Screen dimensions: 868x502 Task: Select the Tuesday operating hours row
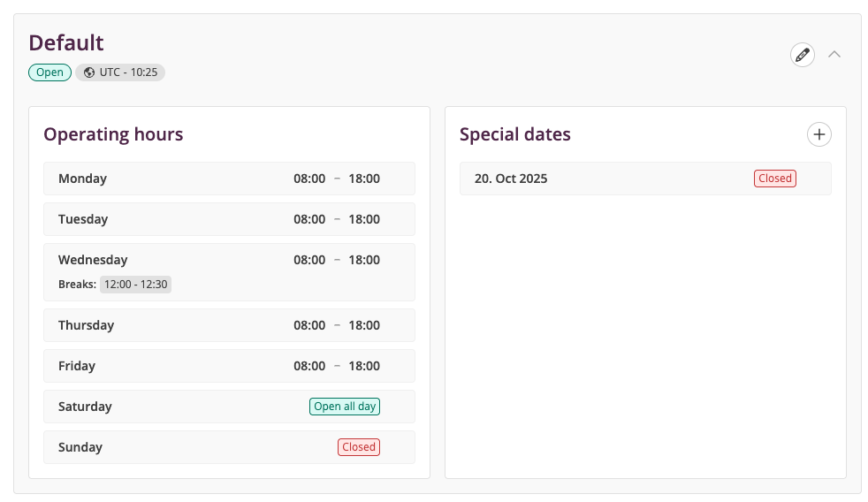click(229, 219)
